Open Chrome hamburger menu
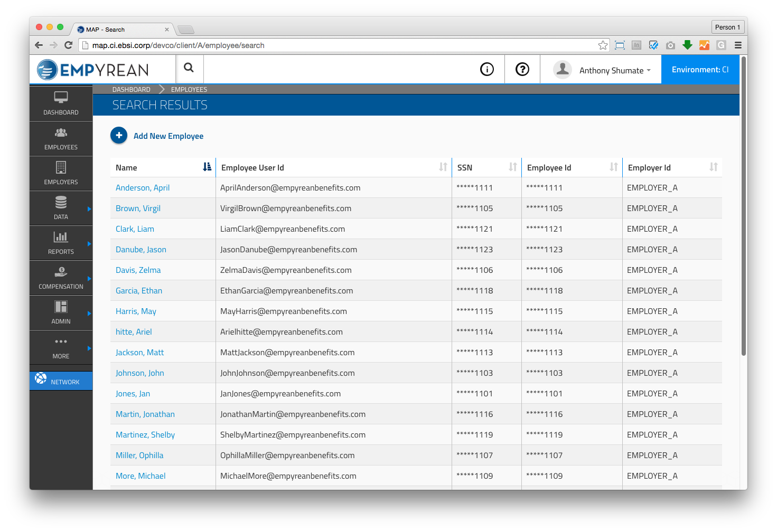This screenshot has width=777, height=532. [738, 45]
